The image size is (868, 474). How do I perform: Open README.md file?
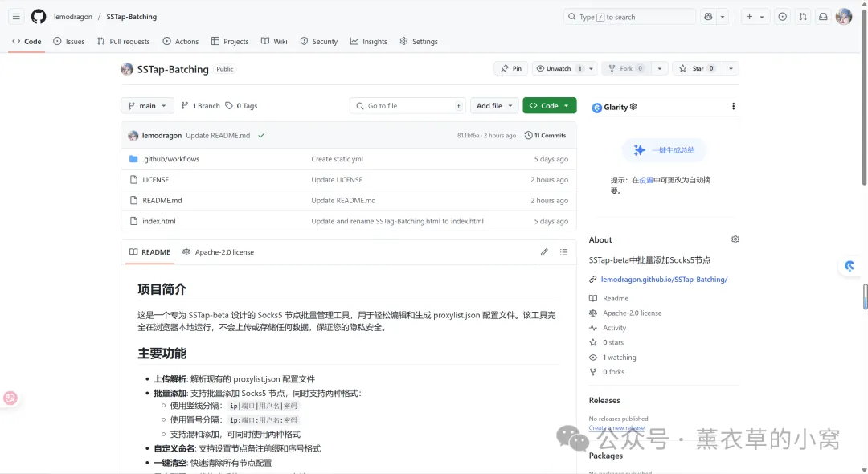tap(162, 200)
